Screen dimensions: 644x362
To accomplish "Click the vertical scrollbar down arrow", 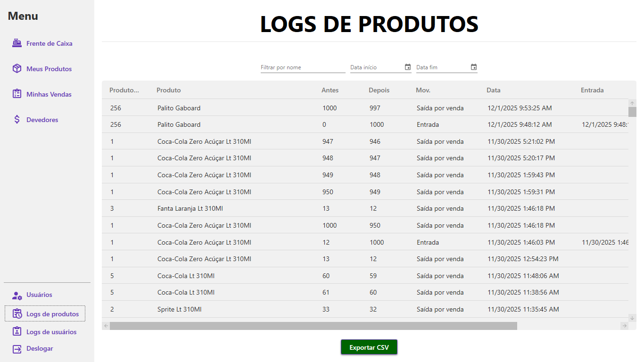I will coord(632,318).
